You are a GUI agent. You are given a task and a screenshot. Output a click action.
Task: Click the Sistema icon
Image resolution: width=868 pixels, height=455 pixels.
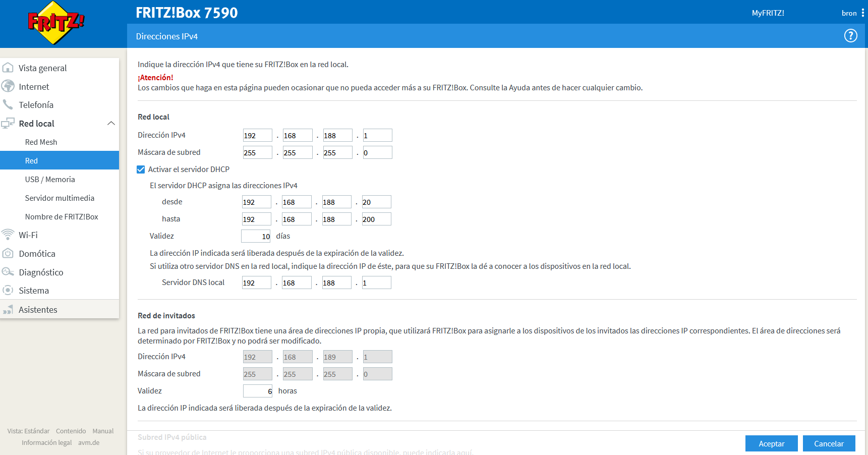pos(8,290)
